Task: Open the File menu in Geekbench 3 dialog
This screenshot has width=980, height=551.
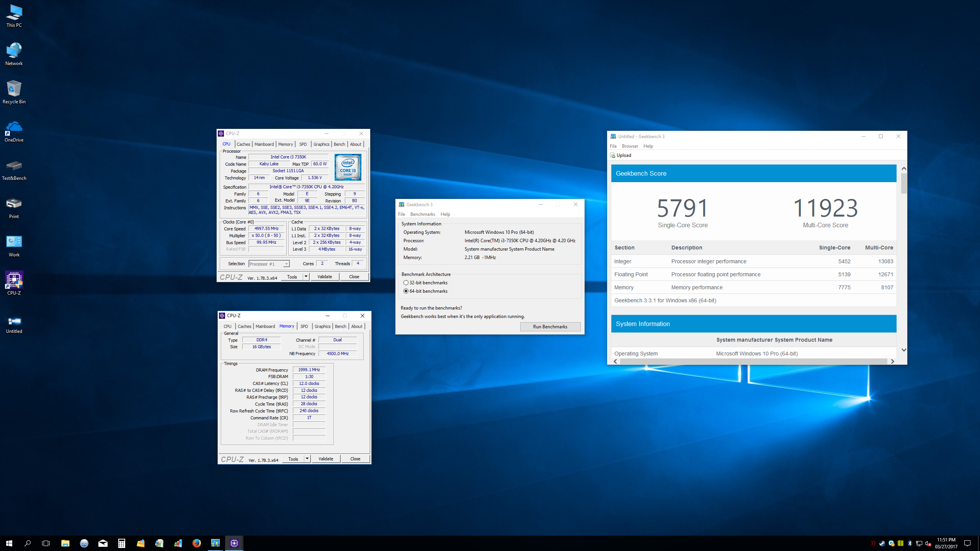Action: 402,214
